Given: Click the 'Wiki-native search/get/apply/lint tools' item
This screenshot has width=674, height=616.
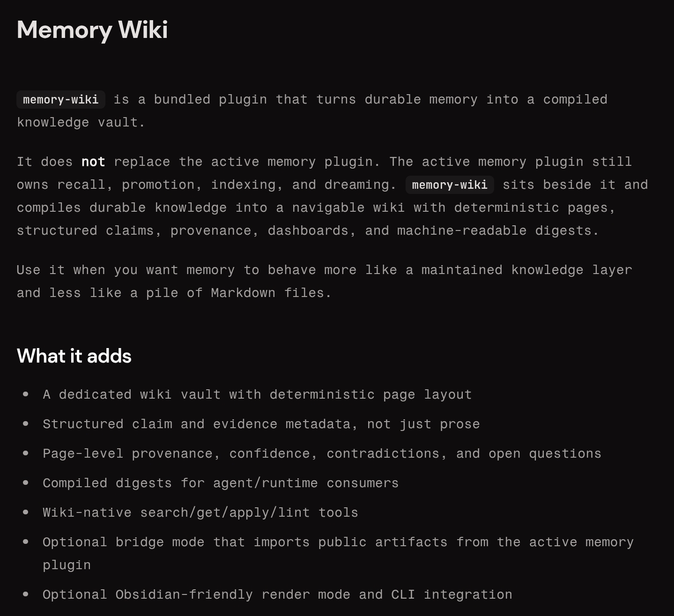Looking at the screenshot, I should 200,513.
